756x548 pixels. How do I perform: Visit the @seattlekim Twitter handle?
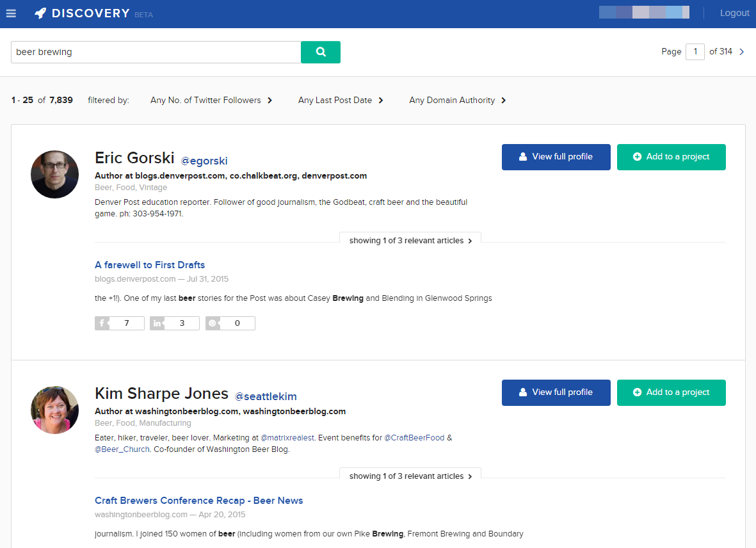266,396
